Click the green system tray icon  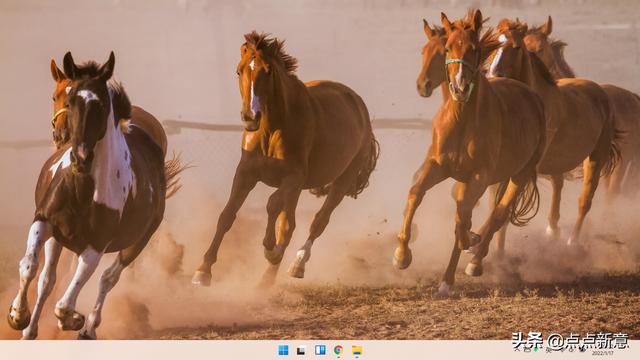[536, 349]
